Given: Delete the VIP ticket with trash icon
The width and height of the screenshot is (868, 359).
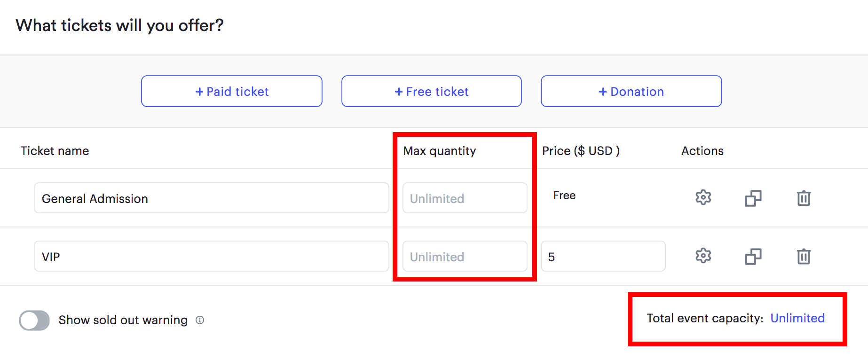Looking at the screenshot, I should 804,257.
